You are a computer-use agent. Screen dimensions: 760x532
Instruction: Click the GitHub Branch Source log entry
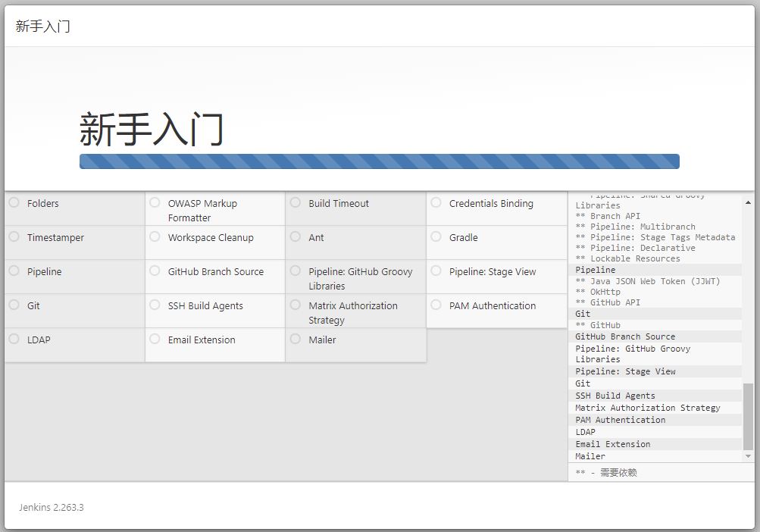(x=625, y=336)
